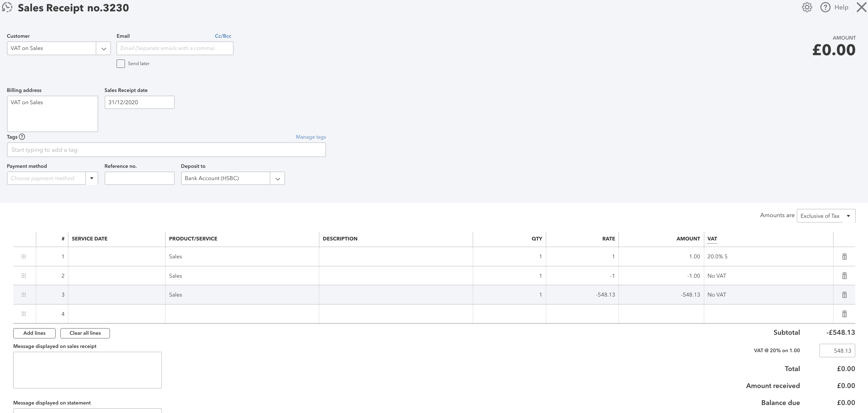The image size is (868, 413).
Task: Click the rate cell showing -1
Action: pyautogui.click(x=582, y=276)
